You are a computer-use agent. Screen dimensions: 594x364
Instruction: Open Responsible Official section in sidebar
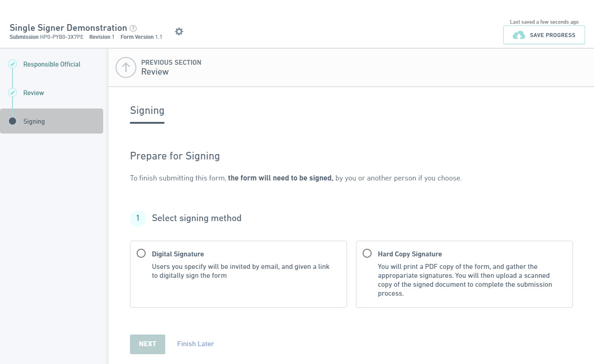[x=52, y=64]
